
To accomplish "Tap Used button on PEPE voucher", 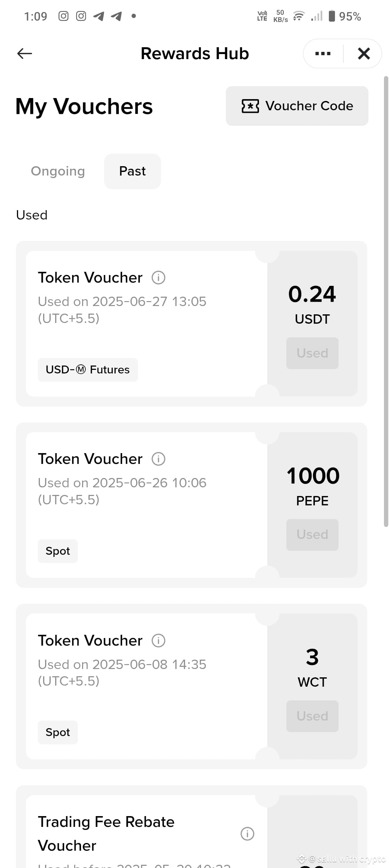I will [x=312, y=535].
